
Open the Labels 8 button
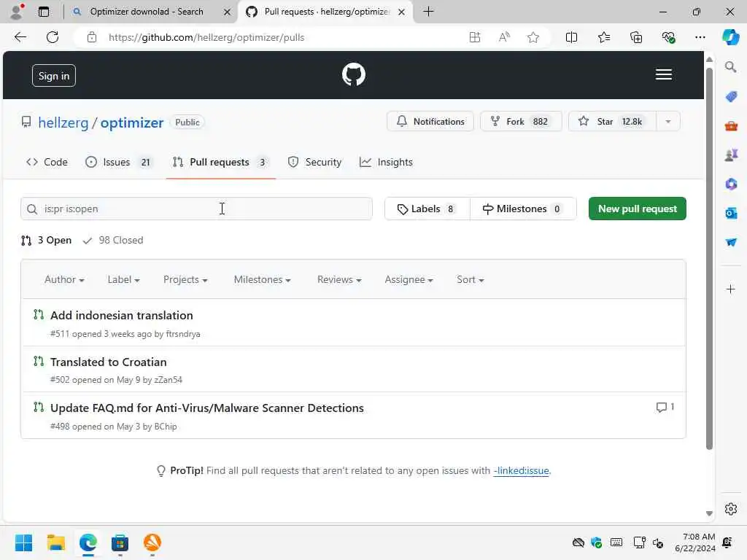(x=427, y=209)
